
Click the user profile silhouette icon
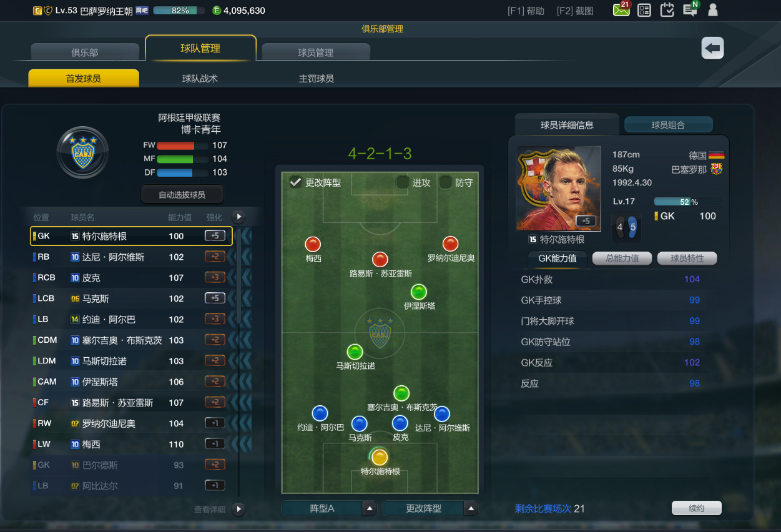[x=713, y=10]
